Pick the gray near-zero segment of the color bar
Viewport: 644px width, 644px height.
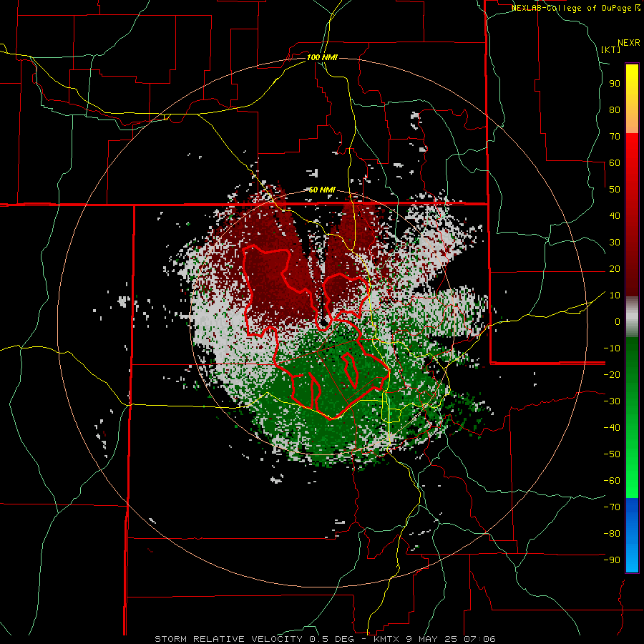(632, 317)
